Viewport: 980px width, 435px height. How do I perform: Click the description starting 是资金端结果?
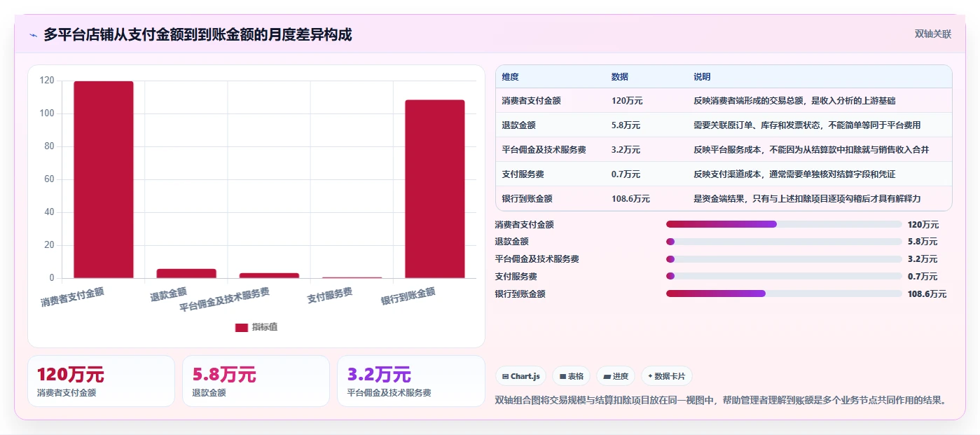807,199
